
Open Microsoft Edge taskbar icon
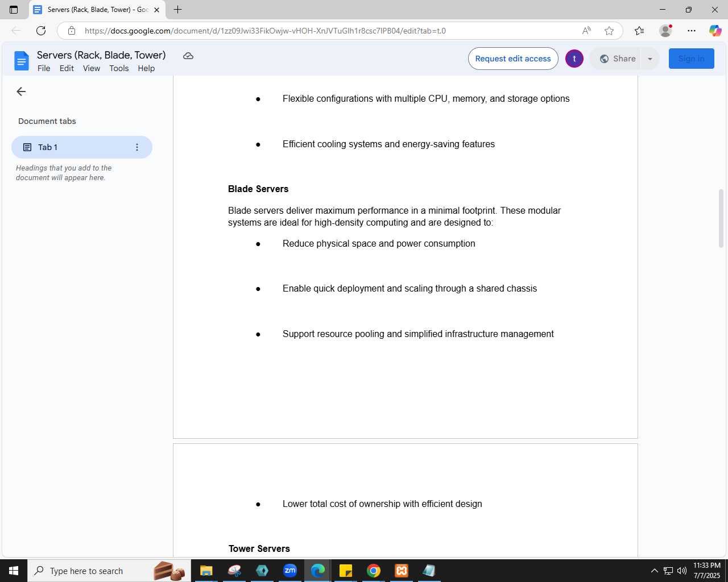pyautogui.click(x=318, y=571)
